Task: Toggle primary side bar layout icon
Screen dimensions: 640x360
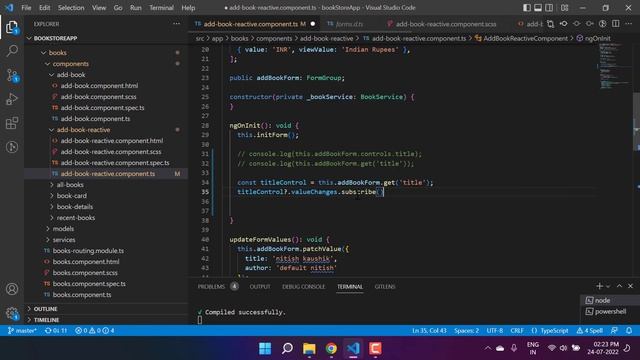Action: [x=527, y=8]
